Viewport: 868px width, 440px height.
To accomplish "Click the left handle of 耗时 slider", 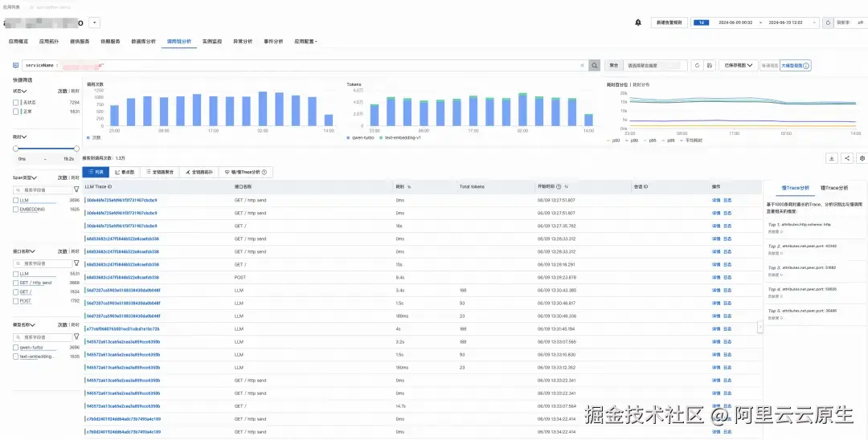I will [x=15, y=149].
